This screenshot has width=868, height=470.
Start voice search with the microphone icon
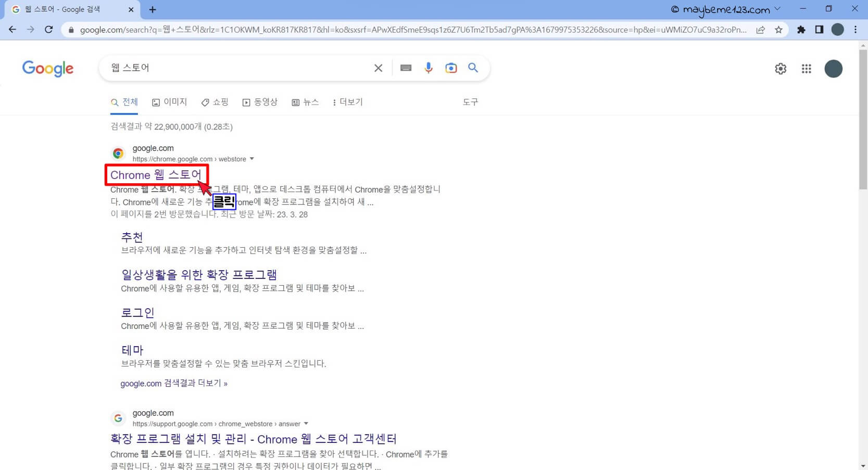pos(429,68)
